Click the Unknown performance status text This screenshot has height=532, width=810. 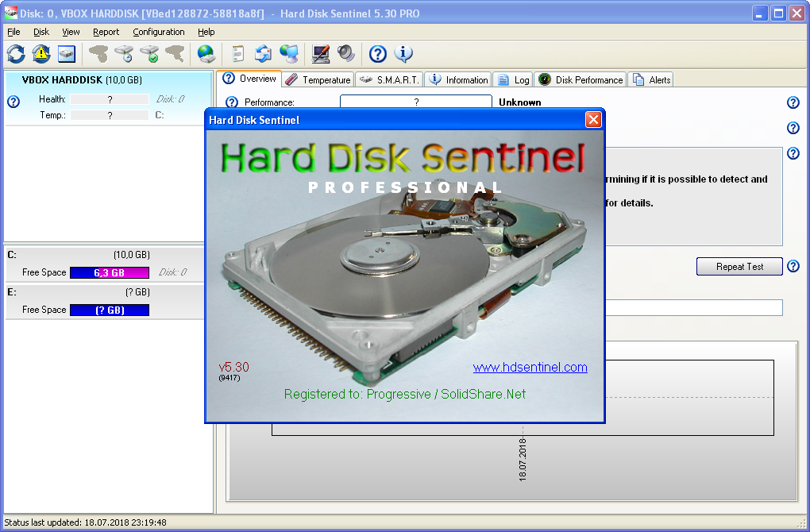point(519,102)
